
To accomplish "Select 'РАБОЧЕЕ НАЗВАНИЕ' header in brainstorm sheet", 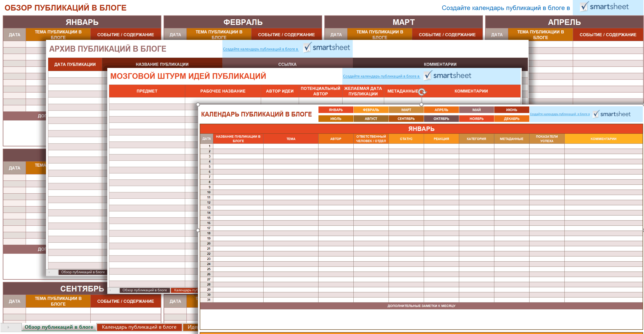I will pos(223,91).
